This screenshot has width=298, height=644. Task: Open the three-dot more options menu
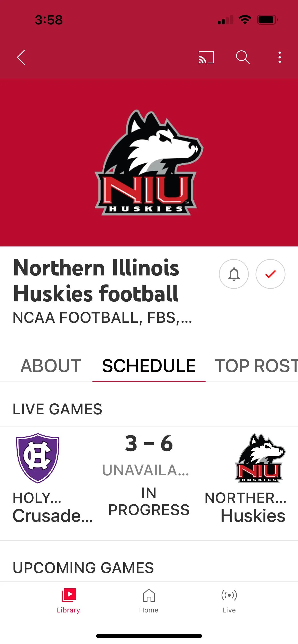point(279,57)
